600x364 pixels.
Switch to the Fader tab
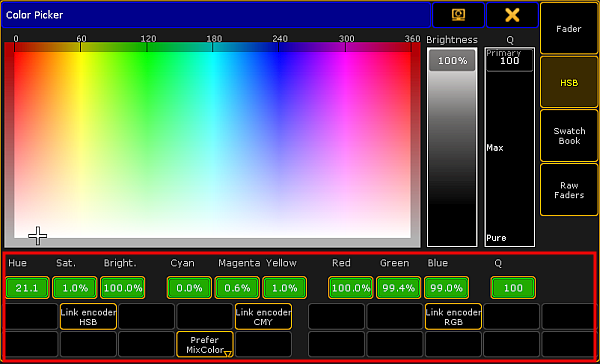tap(569, 28)
